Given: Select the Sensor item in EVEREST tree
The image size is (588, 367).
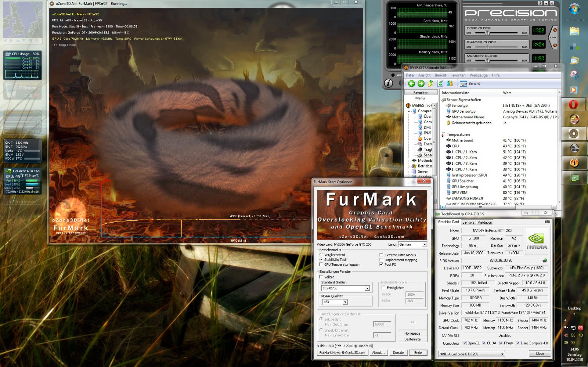Looking at the screenshot, I should click(425, 155).
